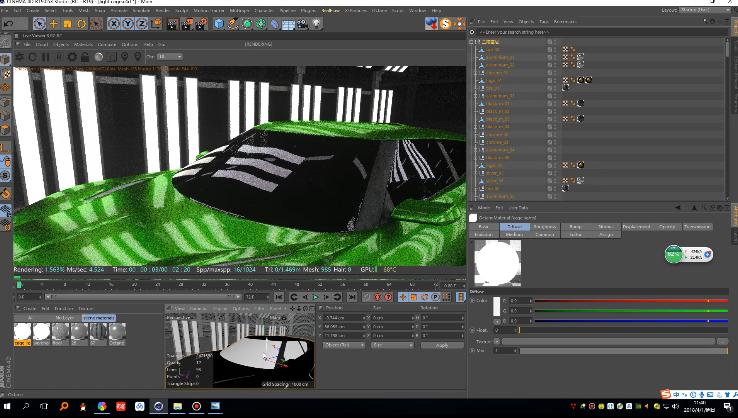Toggle the Z axis lock
The height and width of the screenshot is (418, 738).
pos(142,24)
